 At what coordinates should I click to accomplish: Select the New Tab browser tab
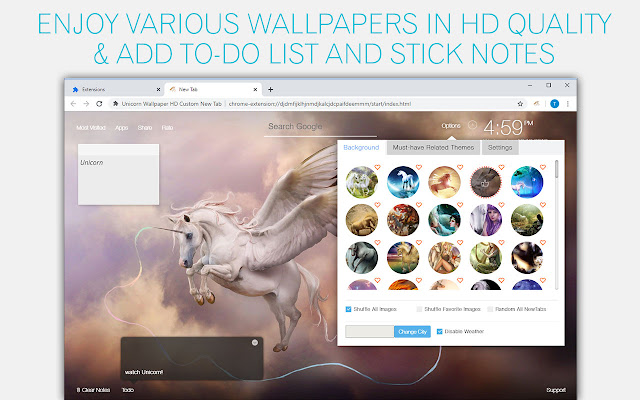(x=213, y=89)
